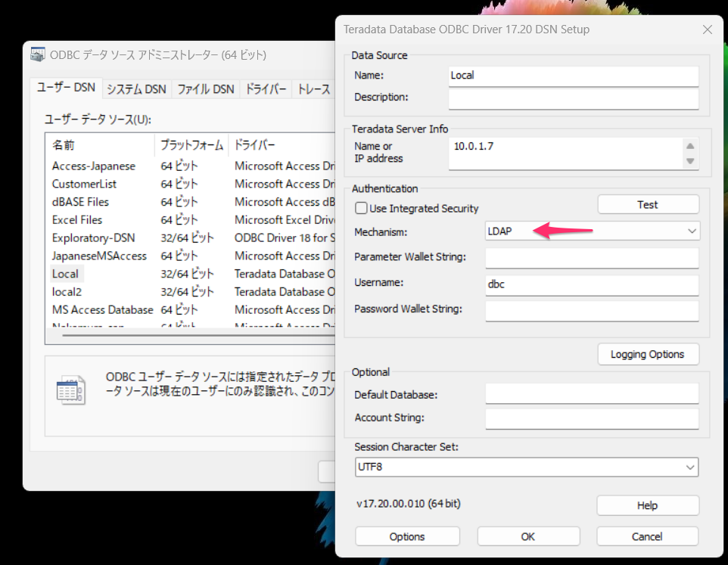Open the Mechanism dropdown showing LDAP
Image resolution: width=728 pixels, height=565 pixels.
[592, 231]
